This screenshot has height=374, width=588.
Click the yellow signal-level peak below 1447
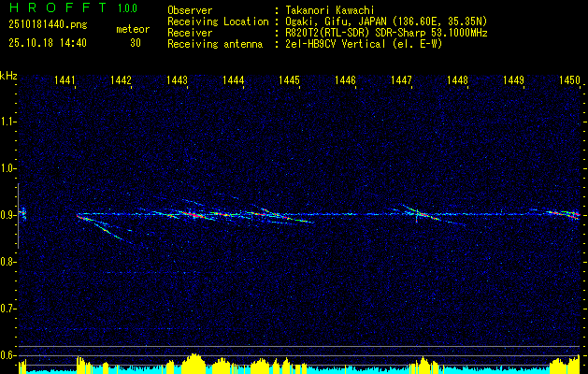pyautogui.click(x=423, y=364)
